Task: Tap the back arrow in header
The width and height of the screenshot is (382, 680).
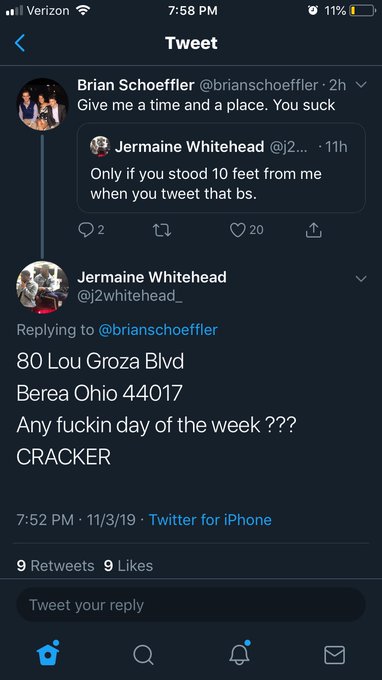Action: (x=20, y=43)
